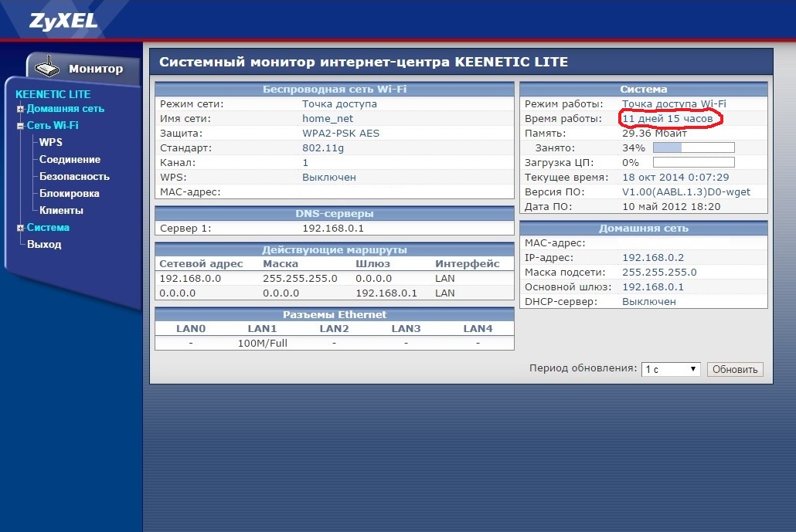
Task: Click the DNS Сервер 1 address 192.168.0.1
Action: click(x=333, y=229)
